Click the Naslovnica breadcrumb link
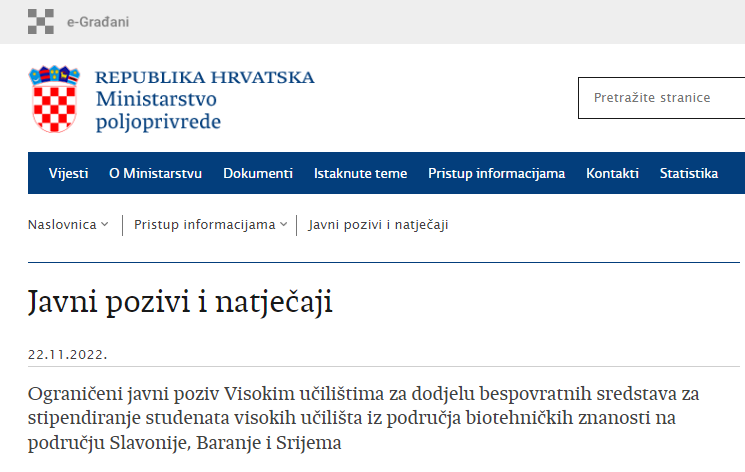Image resolution: width=745 pixels, height=472 pixels. (x=62, y=225)
